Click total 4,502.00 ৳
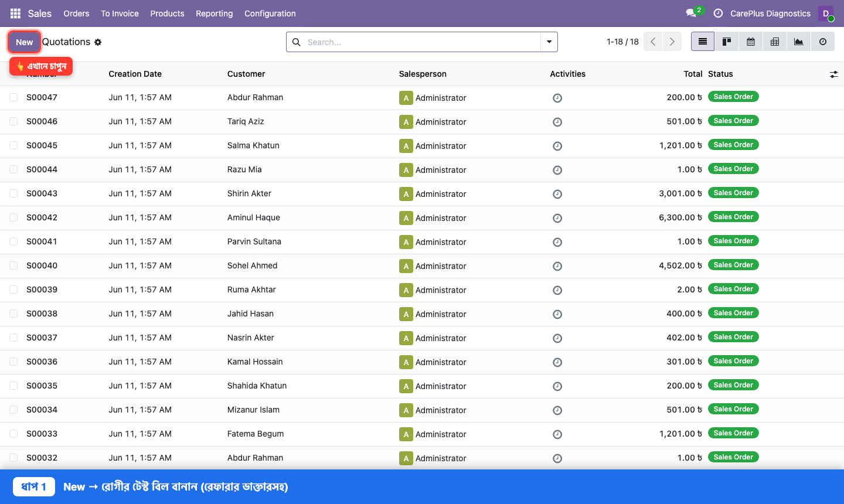Screen dimensions: 844x504 (x=680, y=265)
